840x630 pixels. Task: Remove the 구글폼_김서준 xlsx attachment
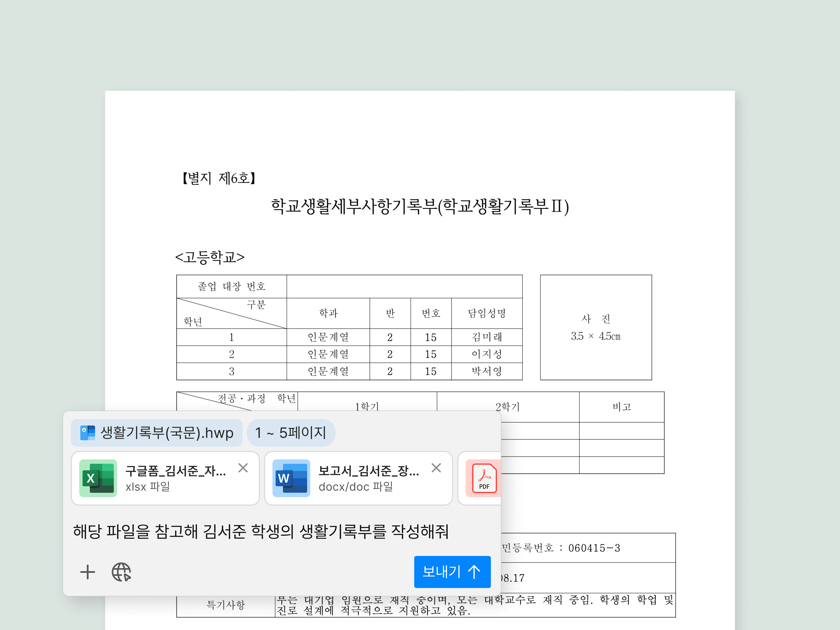(x=243, y=468)
